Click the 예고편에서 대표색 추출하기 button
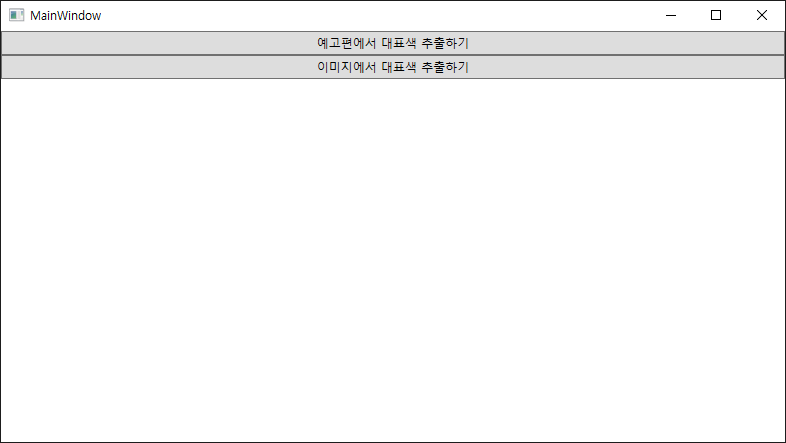Image resolution: width=786 pixels, height=443 pixels. [x=393, y=43]
